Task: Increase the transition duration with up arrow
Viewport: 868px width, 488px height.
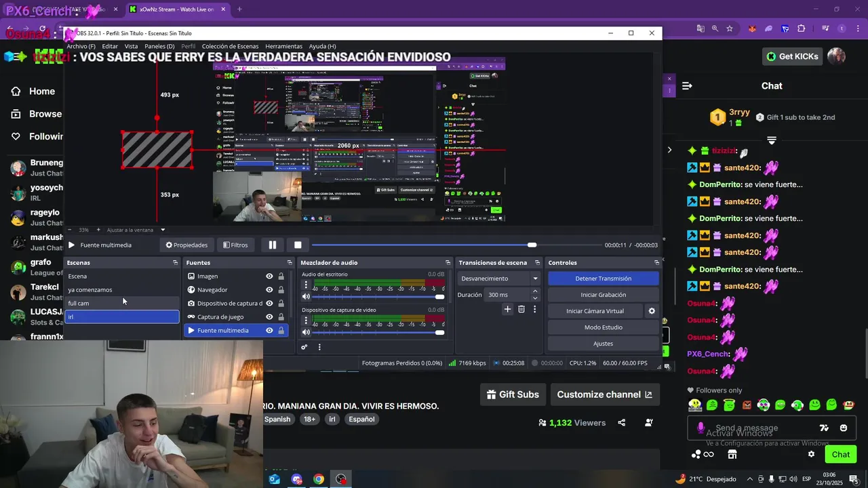Action: tap(535, 291)
